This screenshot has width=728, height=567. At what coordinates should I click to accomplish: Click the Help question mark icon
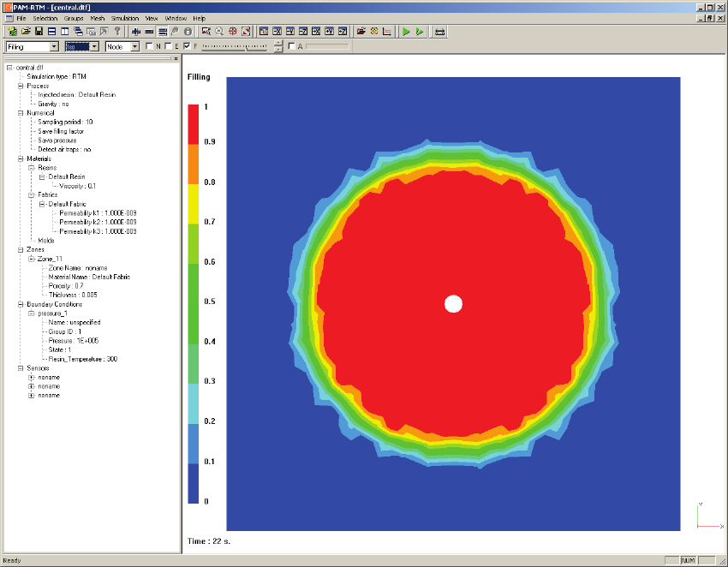click(x=117, y=31)
